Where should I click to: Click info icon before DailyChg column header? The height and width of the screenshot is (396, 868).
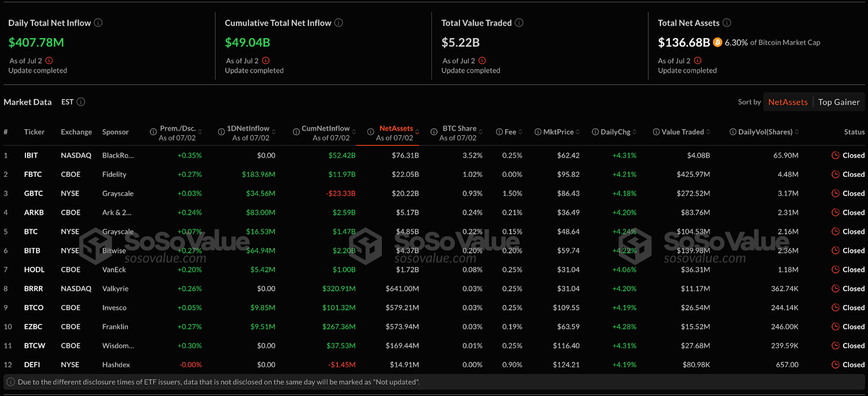pos(595,132)
